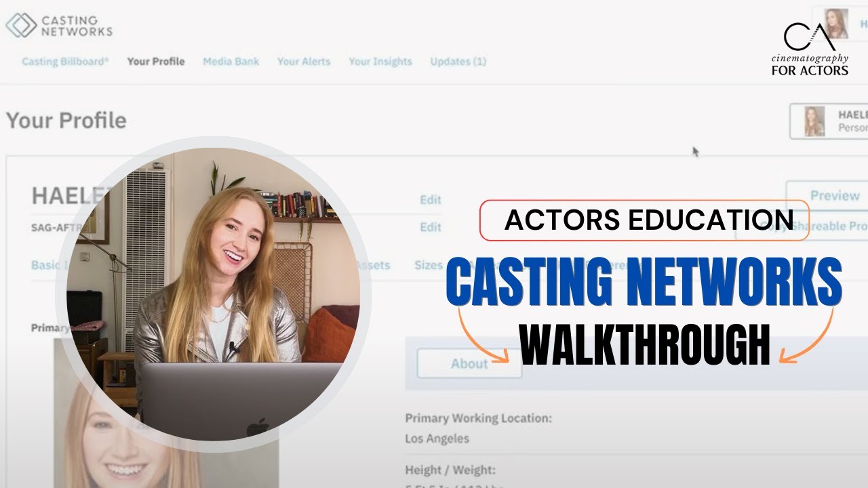Open the Your Alerts tab

[304, 62]
